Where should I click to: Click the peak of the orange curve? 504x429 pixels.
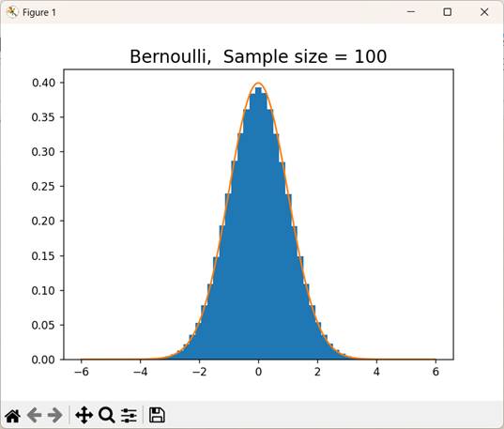click(258, 83)
